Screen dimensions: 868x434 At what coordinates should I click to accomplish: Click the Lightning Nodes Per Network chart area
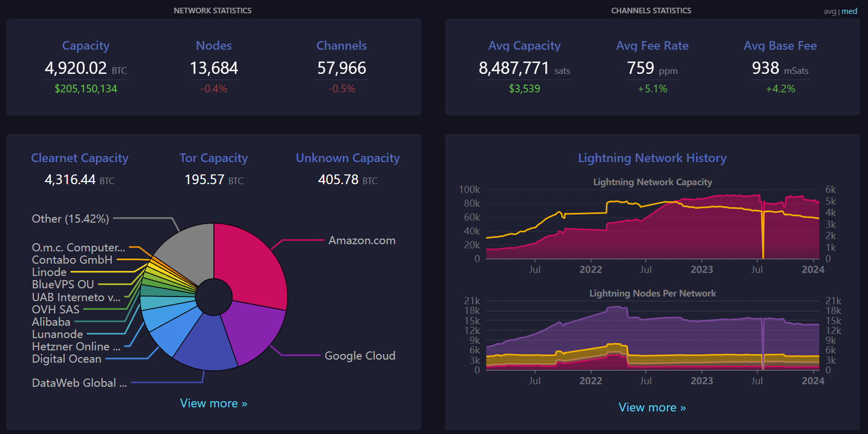click(653, 336)
